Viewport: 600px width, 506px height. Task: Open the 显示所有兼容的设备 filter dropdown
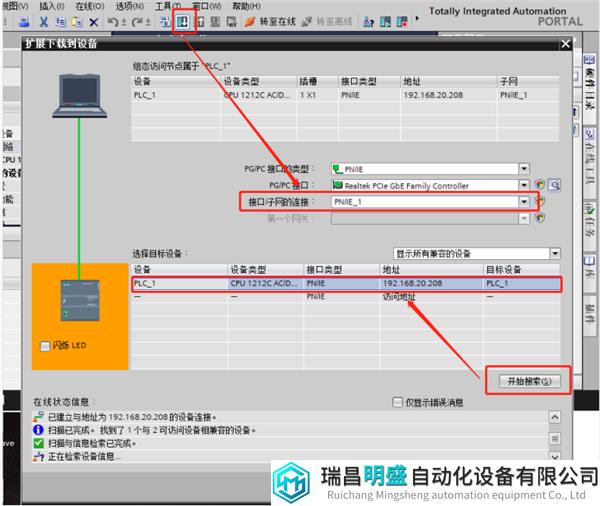click(555, 253)
